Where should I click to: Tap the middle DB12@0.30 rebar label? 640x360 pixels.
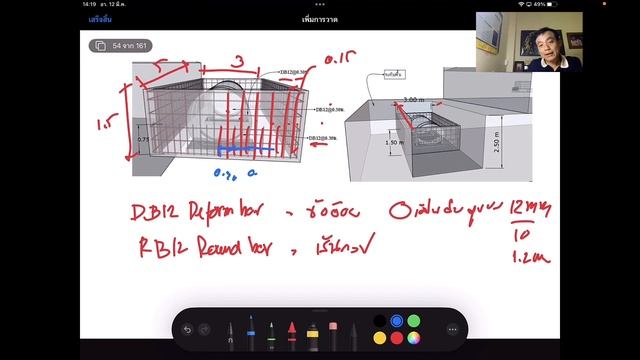(330, 109)
